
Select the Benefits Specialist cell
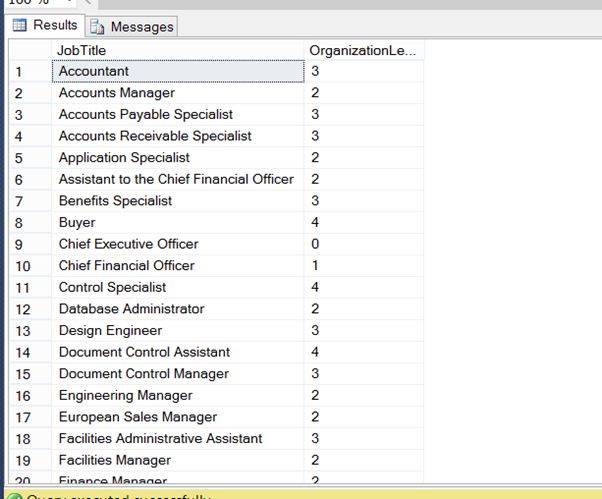tap(178, 201)
